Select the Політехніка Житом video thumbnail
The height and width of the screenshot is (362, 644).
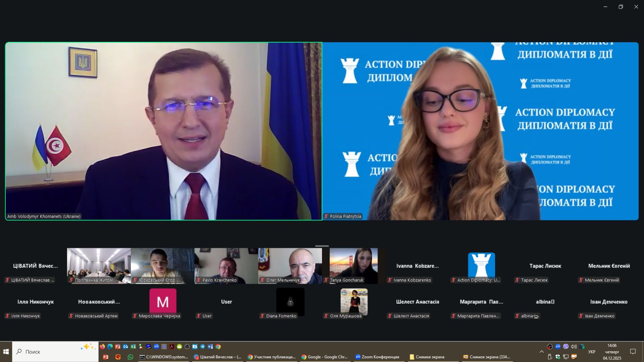tap(99, 266)
